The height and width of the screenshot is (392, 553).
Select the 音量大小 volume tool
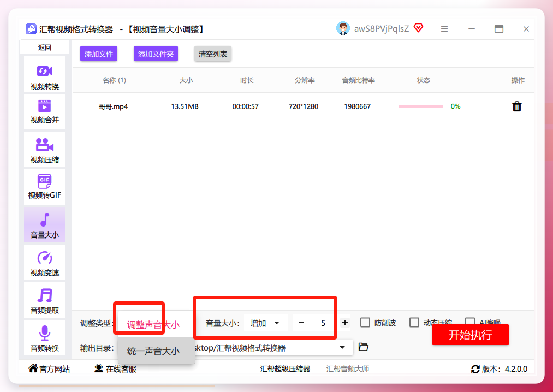pyautogui.click(x=44, y=225)
